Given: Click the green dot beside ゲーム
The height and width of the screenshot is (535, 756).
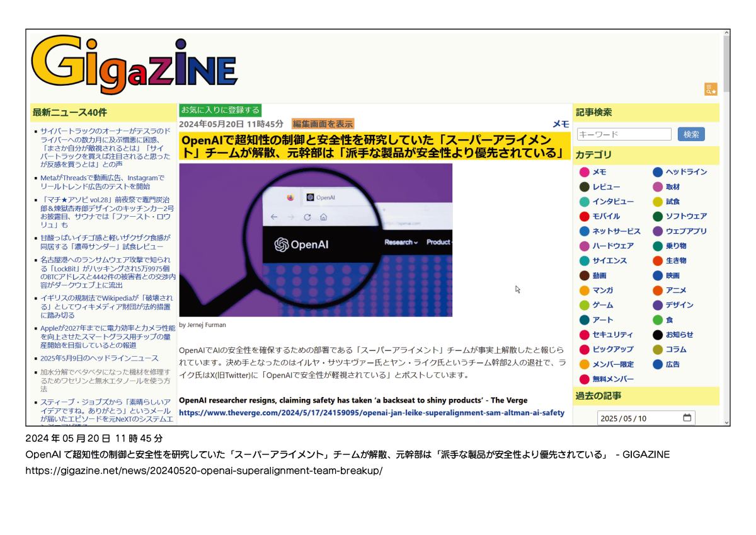Looking at the screenshot, I should [585, 305].
